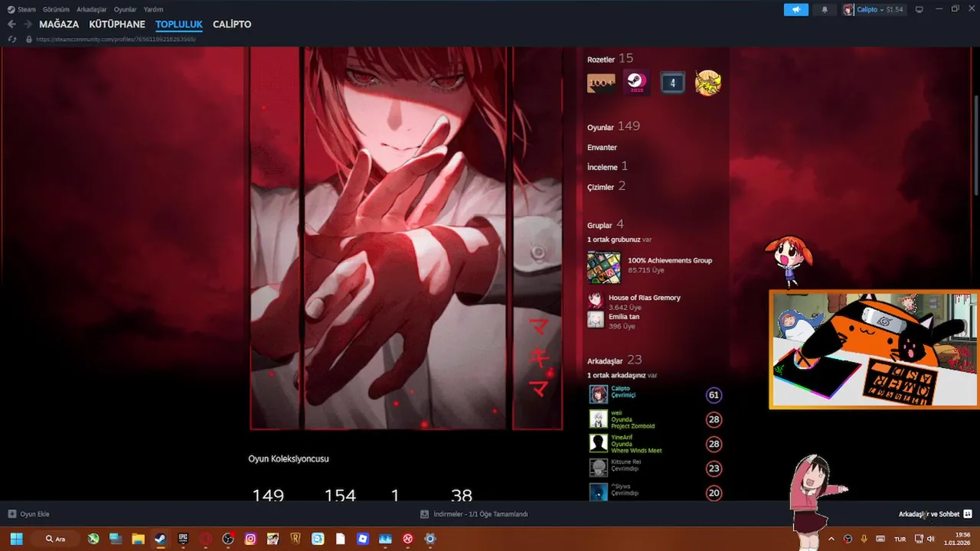This screenshot has height=551, width=980.
Task: Open the Rozetler badges link
Action: [601, 59]
